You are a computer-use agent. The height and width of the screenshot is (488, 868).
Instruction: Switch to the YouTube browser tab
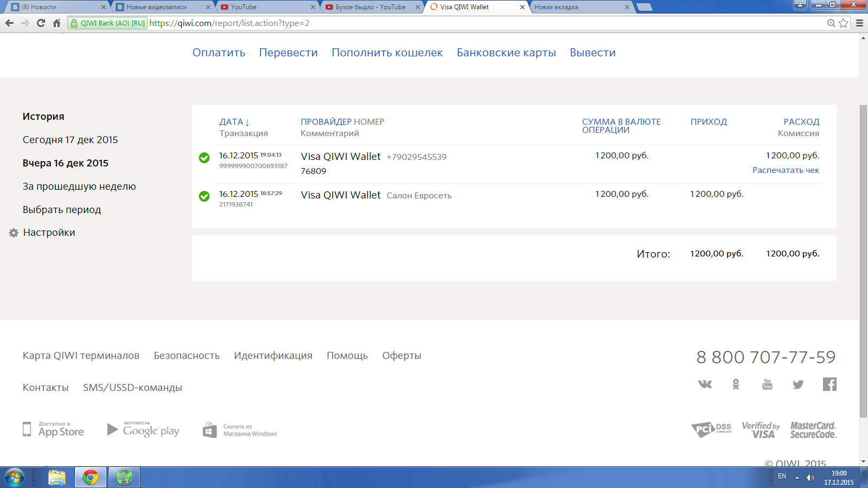[267, 7]
